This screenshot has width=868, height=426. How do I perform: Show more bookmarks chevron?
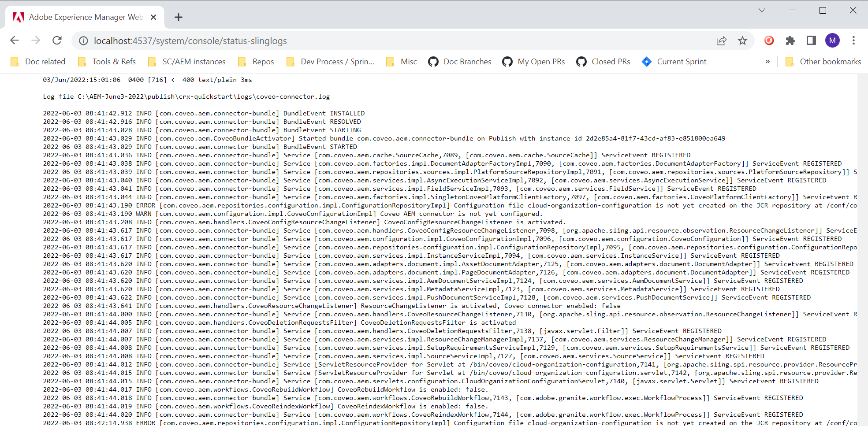click(767, 62)
